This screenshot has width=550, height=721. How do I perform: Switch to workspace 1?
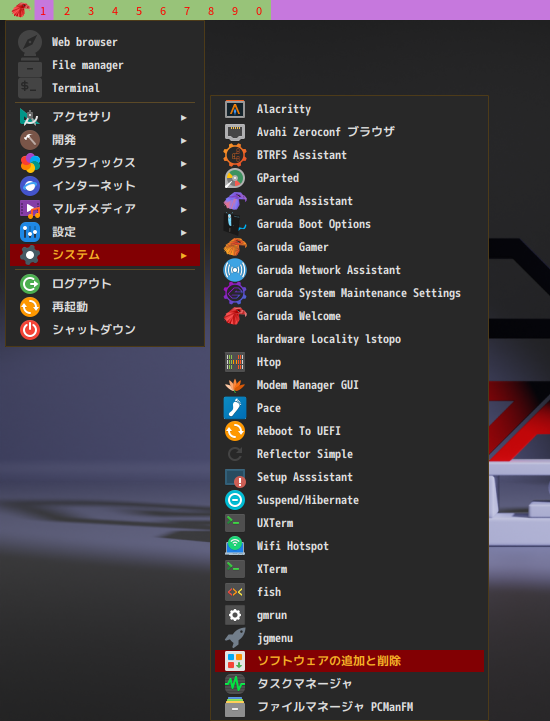43,10
